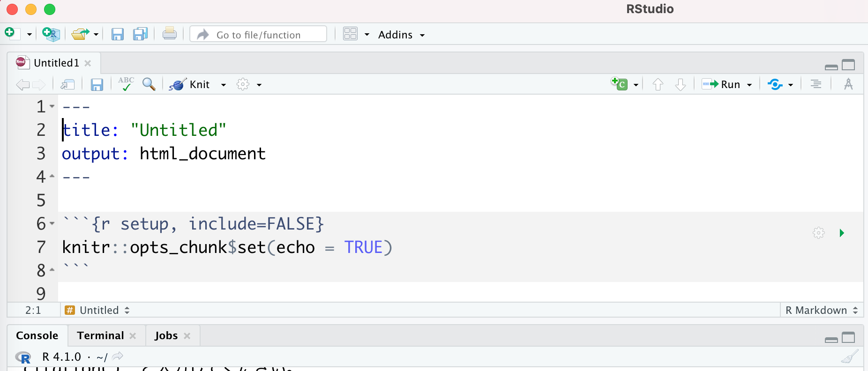Click the Save all documents icon

click(140, 34)
